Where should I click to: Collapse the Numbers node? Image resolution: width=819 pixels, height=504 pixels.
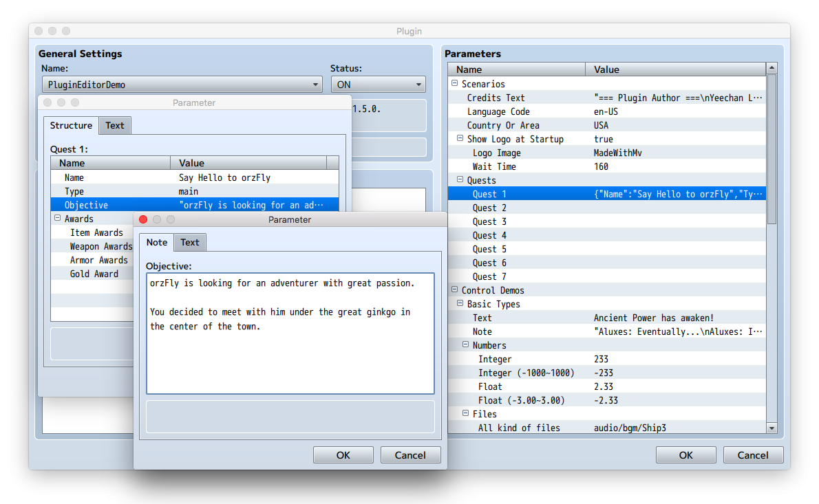465,344
